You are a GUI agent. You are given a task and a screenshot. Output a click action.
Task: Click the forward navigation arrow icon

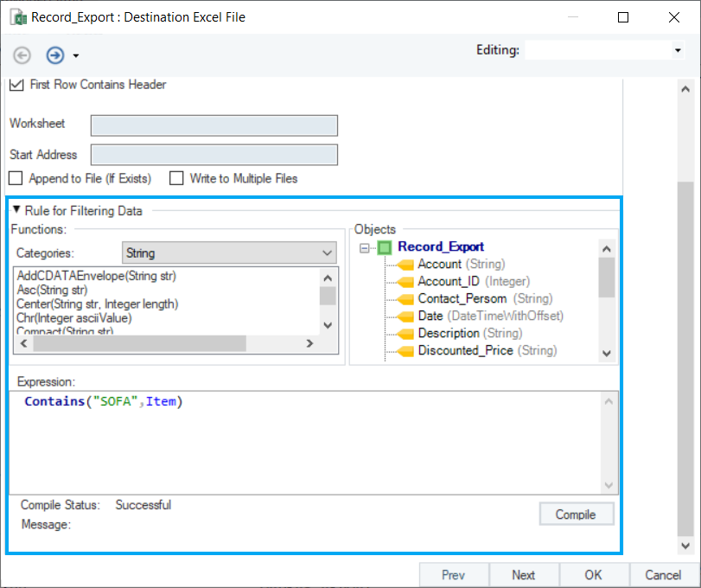[x=55, y=55]
